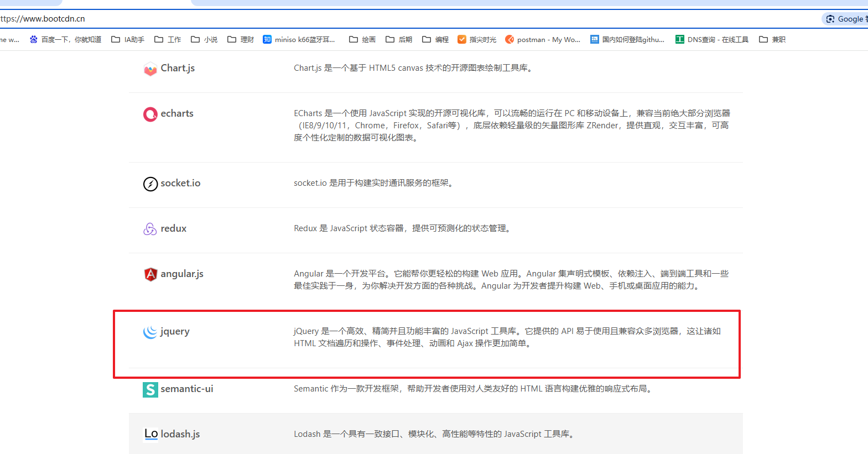The width and height of the screenshot is (868, 454).
Task: Click the folder icon beside 绘画 bookmark
Action: [354, 39]
